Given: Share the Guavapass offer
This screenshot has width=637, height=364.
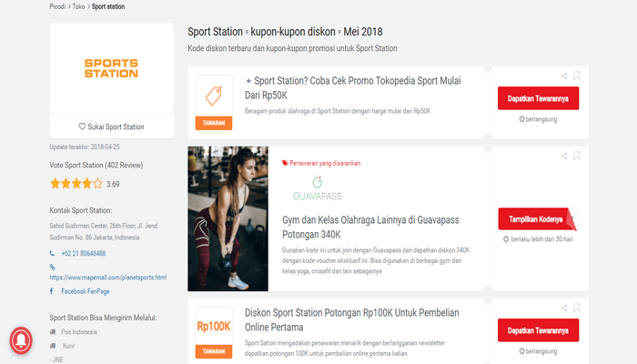Looking at the screenshot, I should point(564,156).
